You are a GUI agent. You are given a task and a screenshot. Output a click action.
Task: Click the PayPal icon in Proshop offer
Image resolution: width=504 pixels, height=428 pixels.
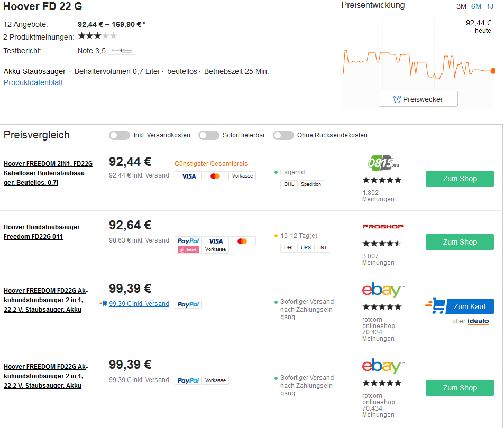click(188, 241)
